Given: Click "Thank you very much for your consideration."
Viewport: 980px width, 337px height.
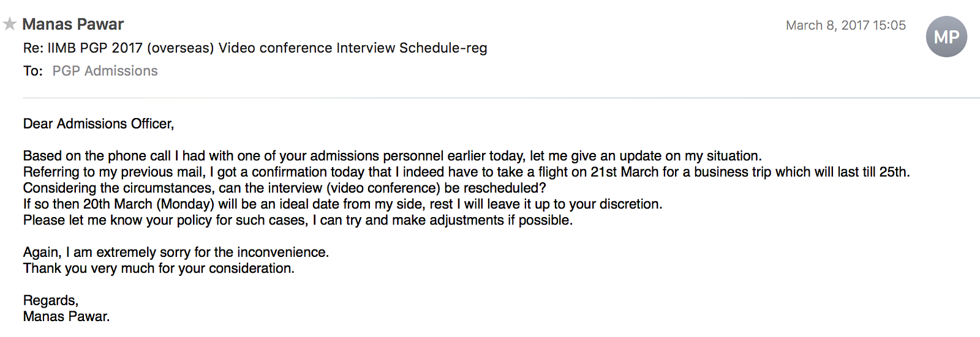Looking at the screenshot, I should coord(159,268).
